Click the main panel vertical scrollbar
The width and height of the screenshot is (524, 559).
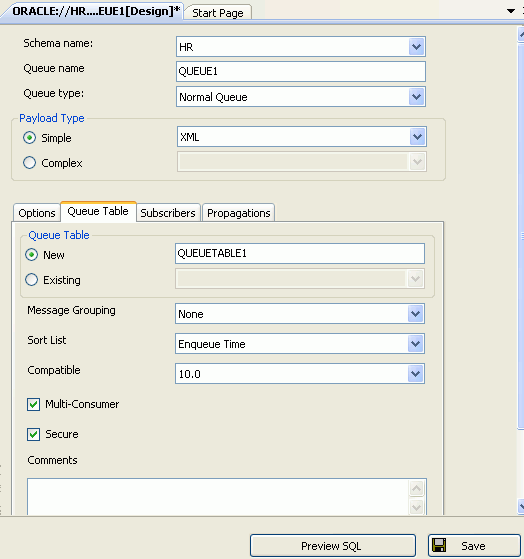[521, 235]
